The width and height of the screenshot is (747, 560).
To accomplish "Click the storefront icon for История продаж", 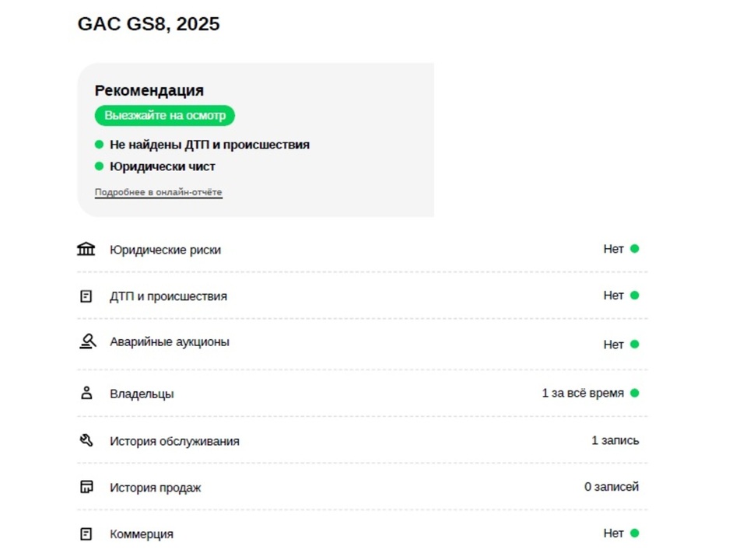I will click(x=86, y=487).
